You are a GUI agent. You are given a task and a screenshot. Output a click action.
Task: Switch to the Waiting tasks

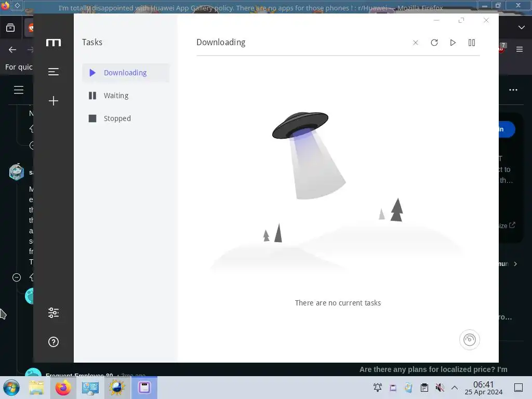(x=126, y=96)
